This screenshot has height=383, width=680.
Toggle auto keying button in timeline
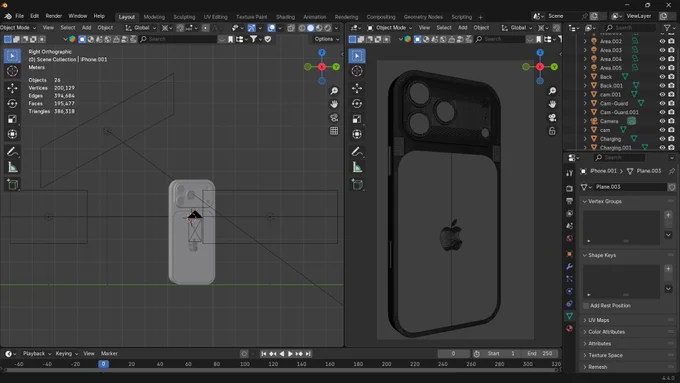coord(244,354)
